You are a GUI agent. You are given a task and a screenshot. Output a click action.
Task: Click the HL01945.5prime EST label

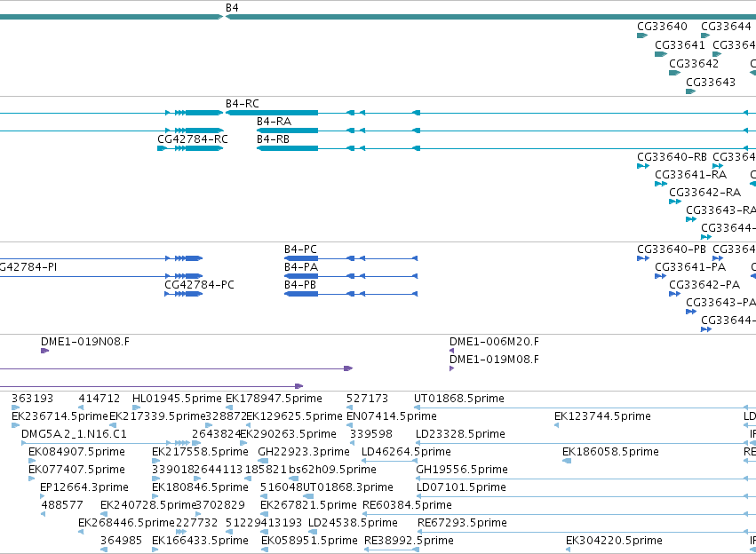(x=177, y=400)
